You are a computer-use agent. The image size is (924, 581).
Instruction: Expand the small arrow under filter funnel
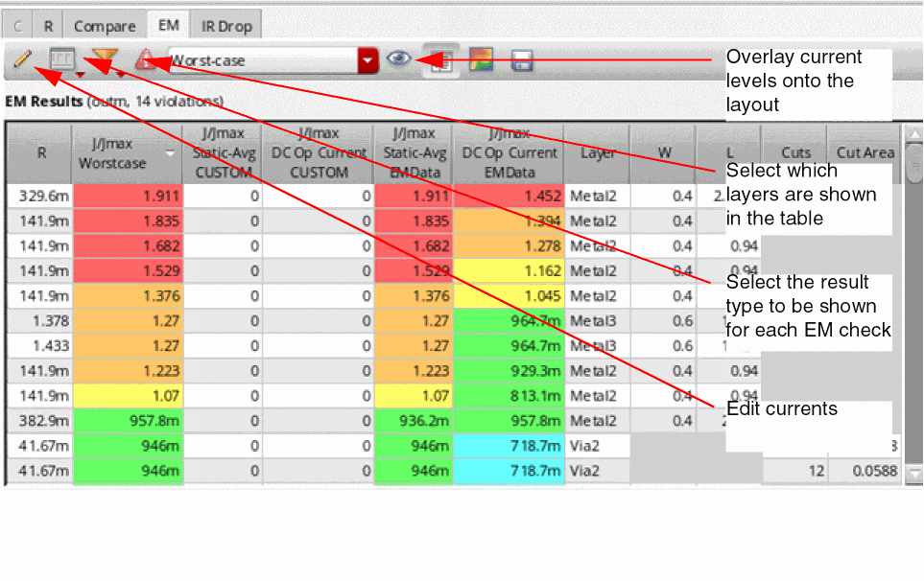tap(120, 74)
